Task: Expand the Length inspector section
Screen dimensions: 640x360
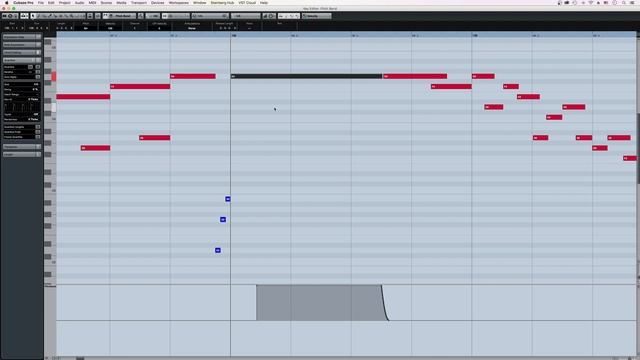Action: click(22, 154)
